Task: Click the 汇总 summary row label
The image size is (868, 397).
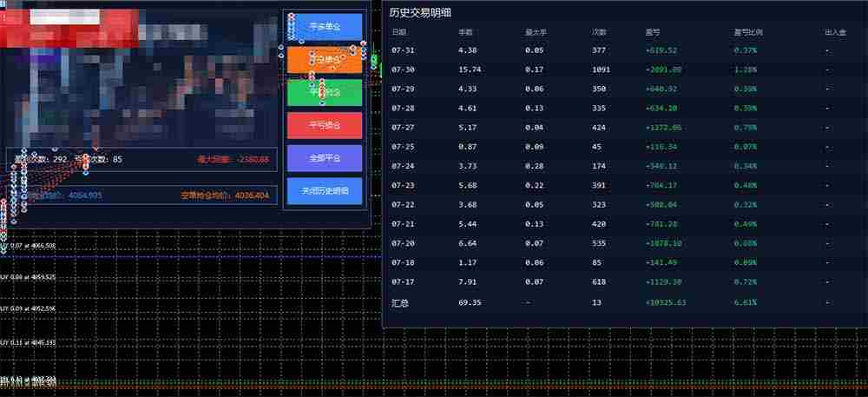Action: [x=399, y=303]
